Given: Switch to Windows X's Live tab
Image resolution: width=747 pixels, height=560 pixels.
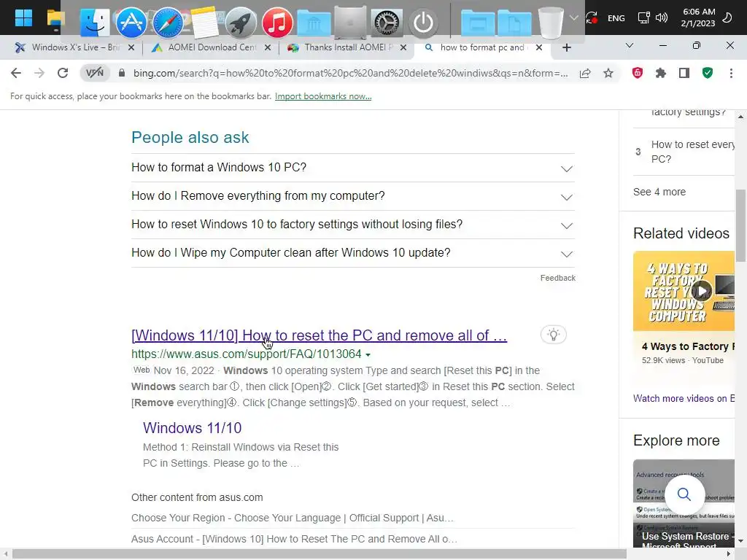Looking at the screenshot, I should (x=76, y=47).
